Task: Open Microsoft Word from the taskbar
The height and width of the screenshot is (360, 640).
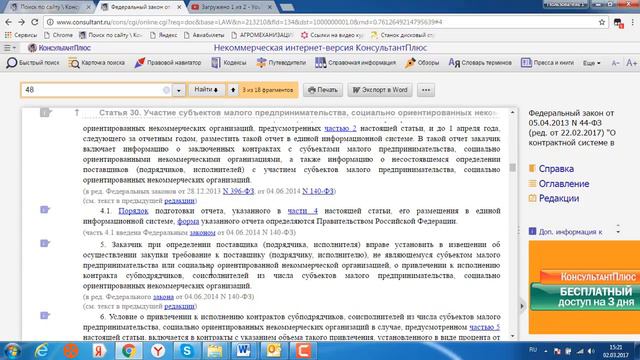Action: coord(243,351)
